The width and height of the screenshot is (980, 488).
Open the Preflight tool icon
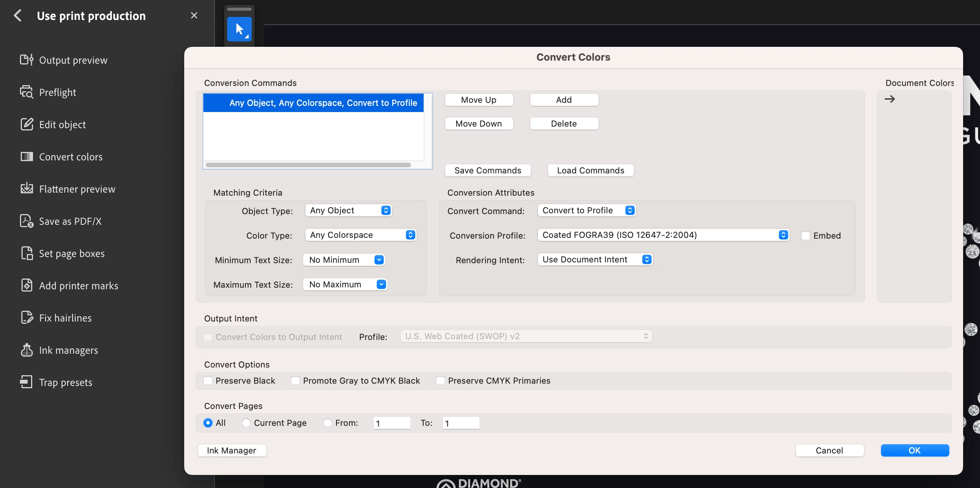pyautogui.click(x=26, y=92)
